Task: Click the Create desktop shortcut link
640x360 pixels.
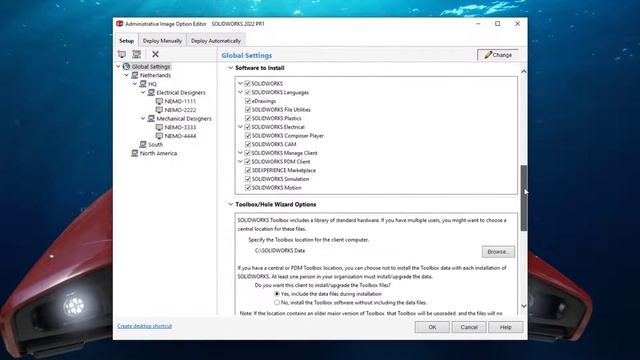Action: (144, 326)
